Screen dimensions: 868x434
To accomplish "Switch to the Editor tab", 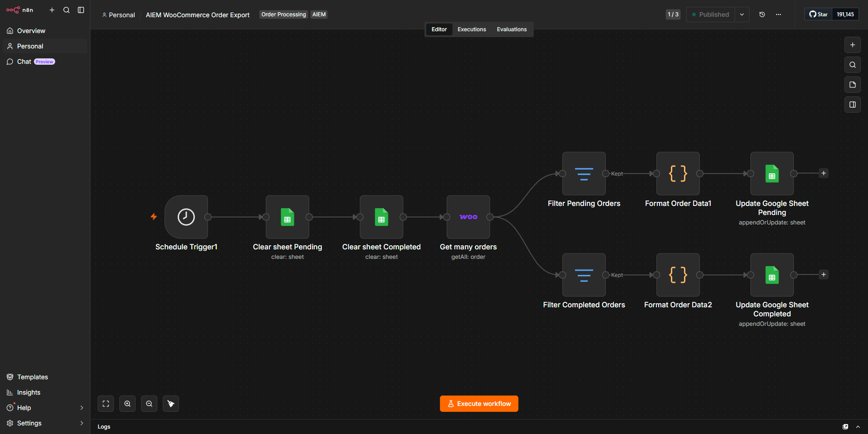I will tap(439, 29).
